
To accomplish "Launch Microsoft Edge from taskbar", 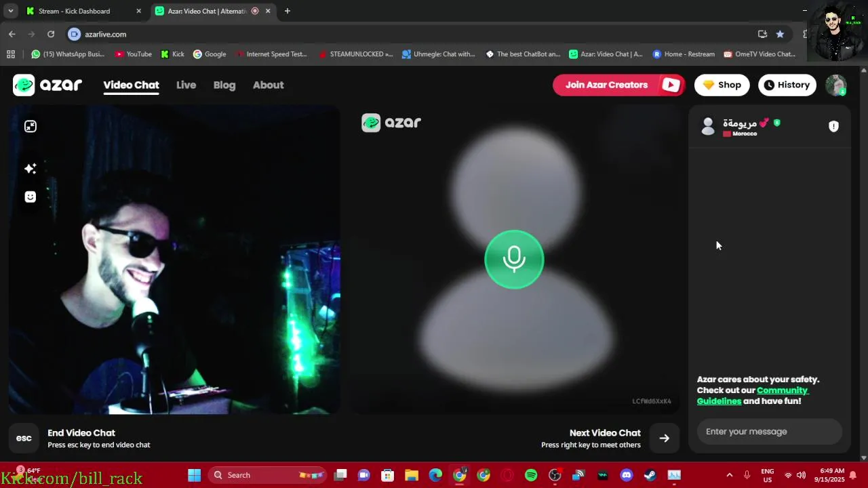I will [x=435, y=475].
